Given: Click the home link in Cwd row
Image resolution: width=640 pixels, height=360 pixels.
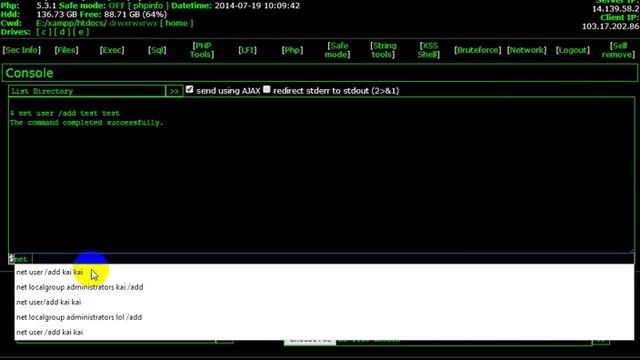Looking at the screenshot, I should click(x=176, y=23).
